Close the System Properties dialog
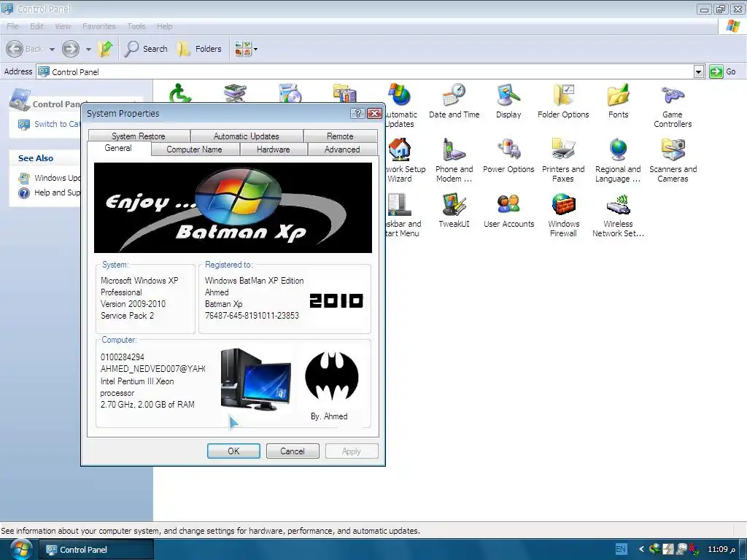The height and width of the screenshot is (560, 747). point(374,113)
